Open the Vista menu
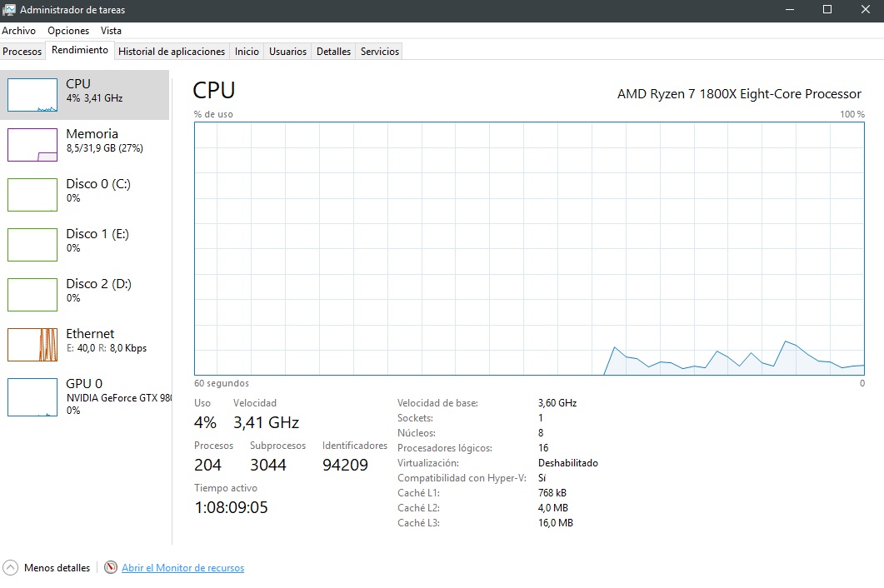This screenshot has width=884, height=588. [x=111, y=31]
